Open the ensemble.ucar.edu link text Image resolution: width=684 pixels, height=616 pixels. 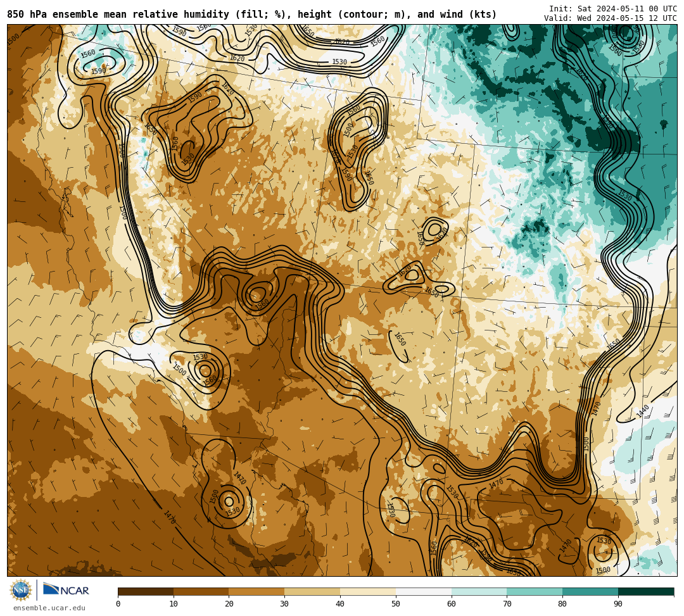(x=49, y=608)
